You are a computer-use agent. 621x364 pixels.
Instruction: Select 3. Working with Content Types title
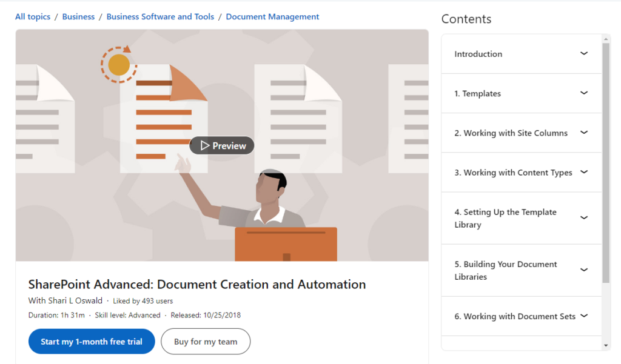[x=513, y=173]
